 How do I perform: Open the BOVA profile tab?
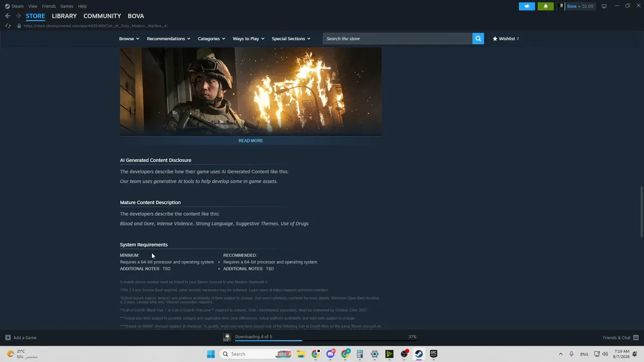136,16
